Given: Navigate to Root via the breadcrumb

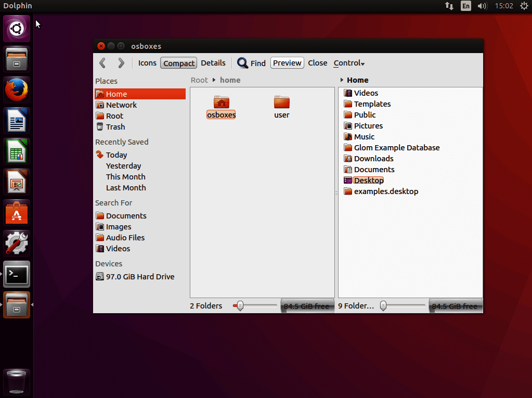Looking at the screenshot, I should [199, 80].
